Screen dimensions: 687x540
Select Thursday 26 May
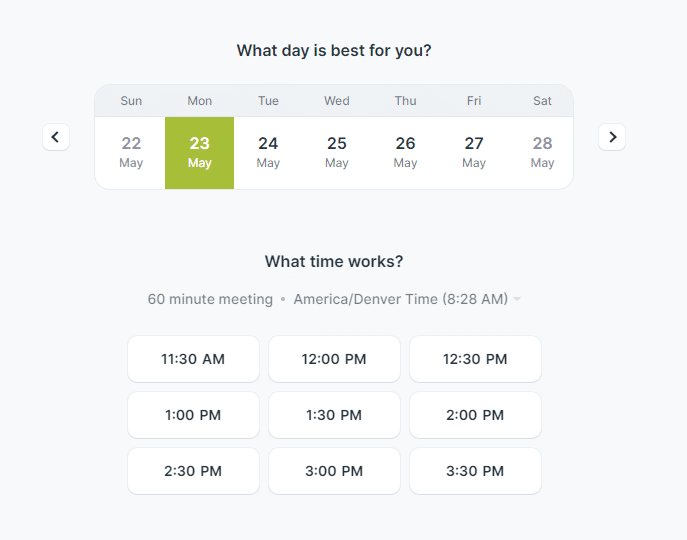tap(405, 153)
